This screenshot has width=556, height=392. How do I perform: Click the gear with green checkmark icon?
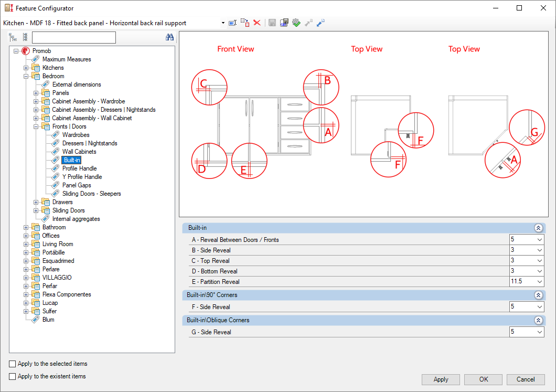coord(296,23)
